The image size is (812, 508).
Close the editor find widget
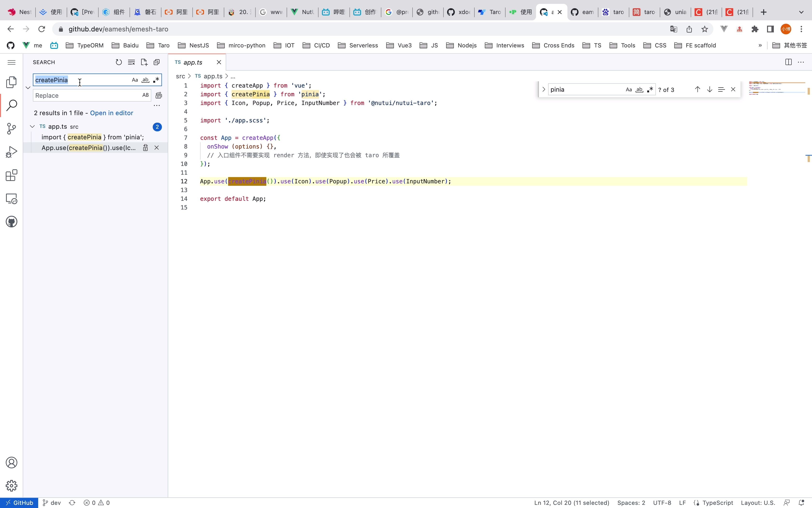click(x=733, y=89)
